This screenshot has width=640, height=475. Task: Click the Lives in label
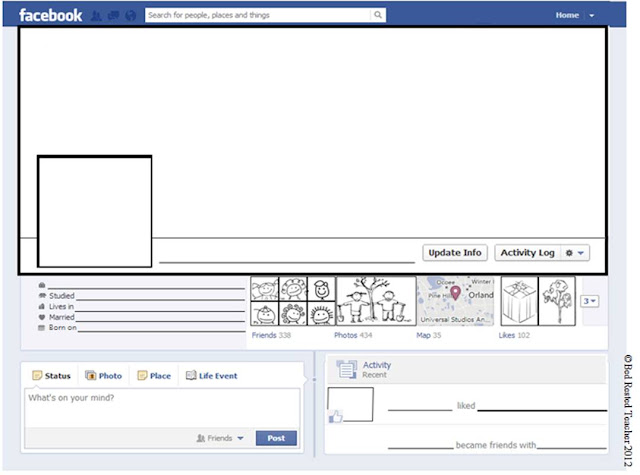[x=62, y=306]
